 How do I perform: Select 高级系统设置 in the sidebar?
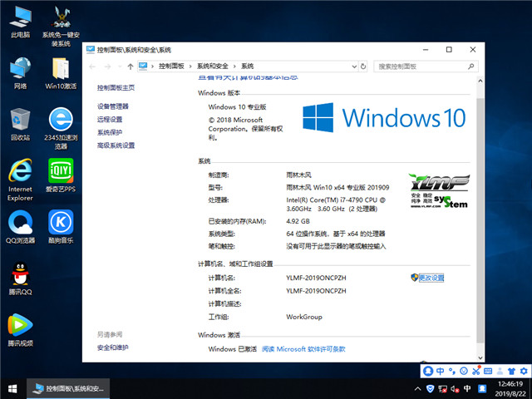point(116,145)
